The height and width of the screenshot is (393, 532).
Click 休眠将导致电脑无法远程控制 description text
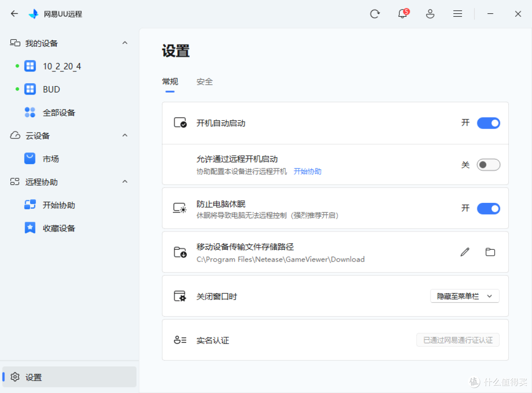(267, 215)
